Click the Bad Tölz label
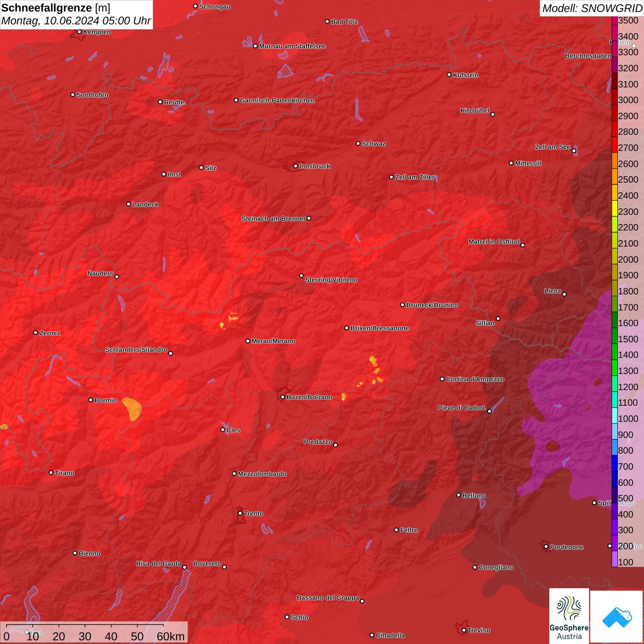 tap(345, 22)
